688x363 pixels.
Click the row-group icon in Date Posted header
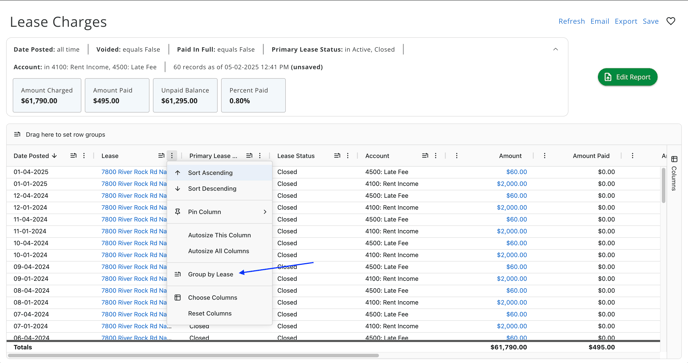[73, 155]
